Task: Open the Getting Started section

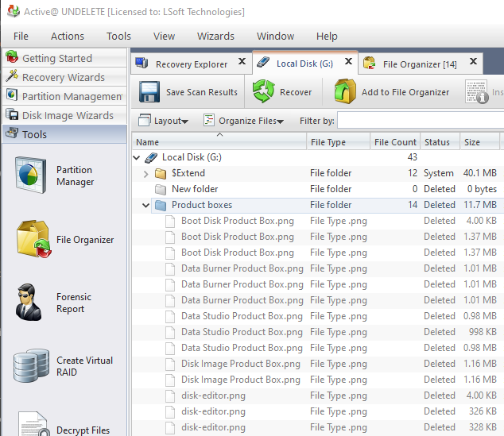Action: 56,58
